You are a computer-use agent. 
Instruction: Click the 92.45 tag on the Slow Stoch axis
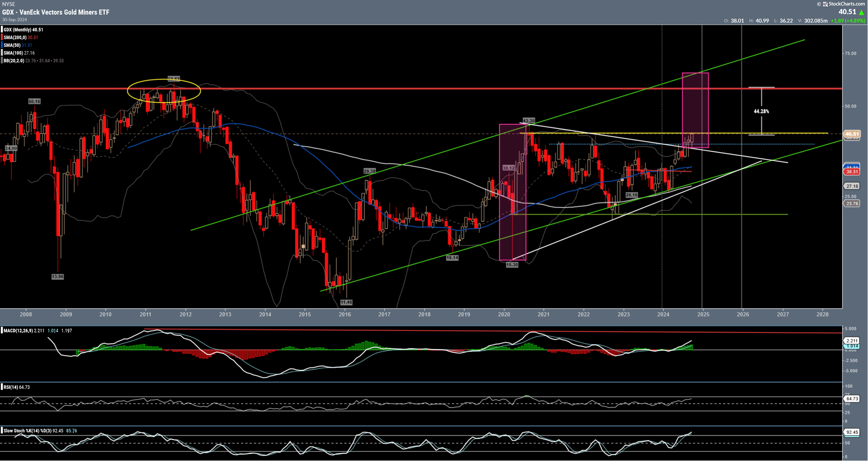point(852,432)
